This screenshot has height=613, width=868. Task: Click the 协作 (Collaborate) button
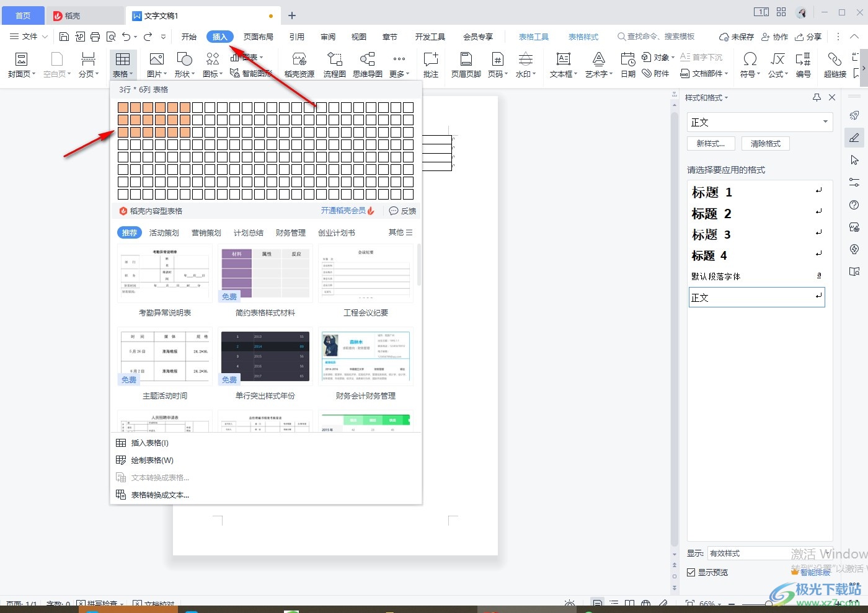(775, 37)
